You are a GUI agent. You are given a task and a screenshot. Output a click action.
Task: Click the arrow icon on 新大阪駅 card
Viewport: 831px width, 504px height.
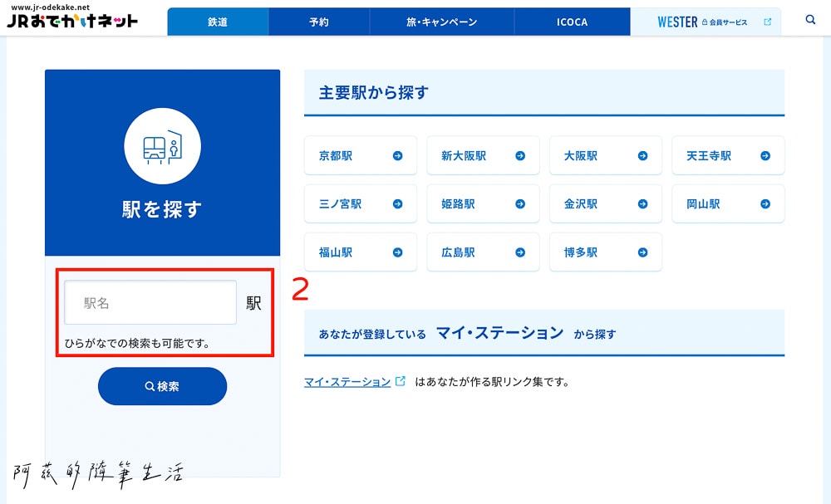(520, 155)
